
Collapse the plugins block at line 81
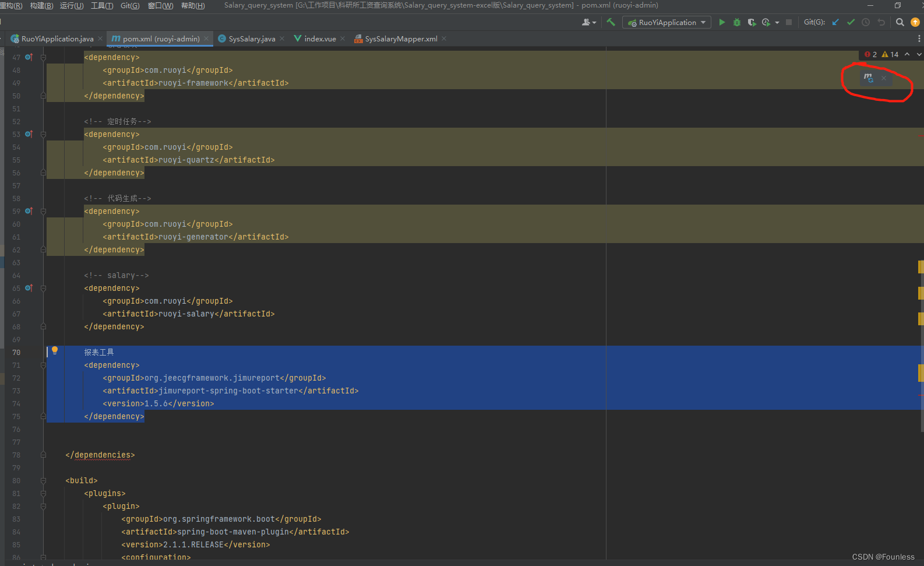[43, 493]
